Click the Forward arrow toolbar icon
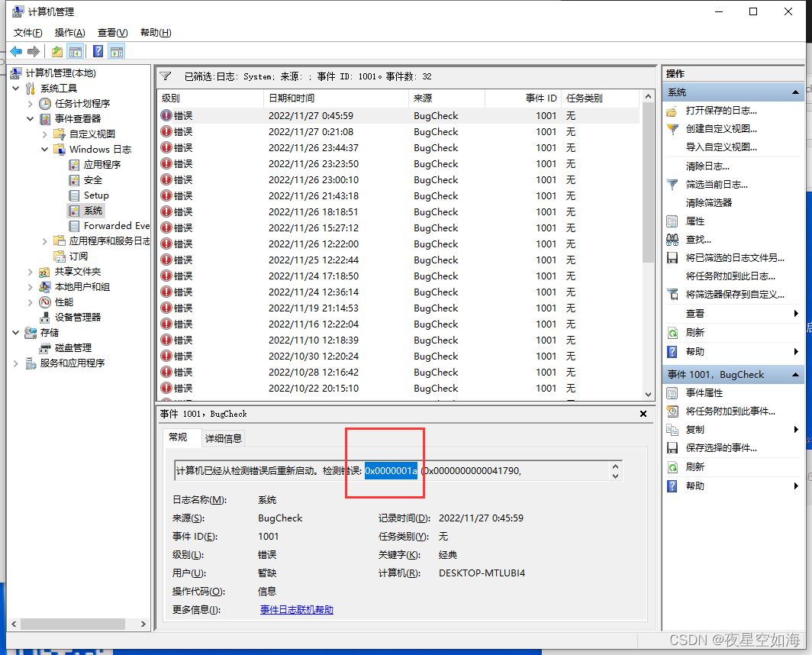The height and width of the screenshot is (655, 812). tap(33, 51)
